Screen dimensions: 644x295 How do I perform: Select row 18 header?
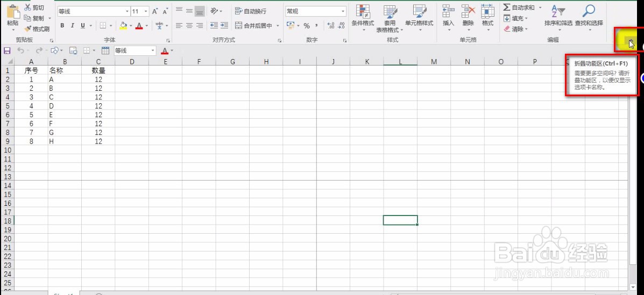[7, 220]
